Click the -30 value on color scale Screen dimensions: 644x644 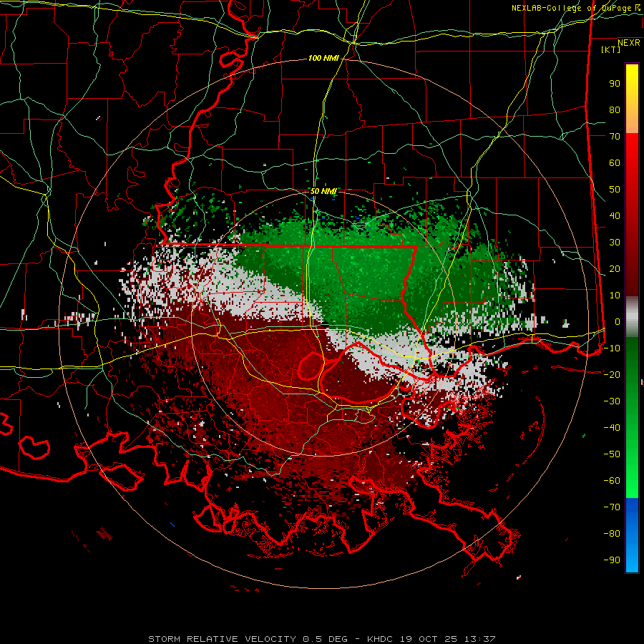pyautogui.click(x=612, y=401)
